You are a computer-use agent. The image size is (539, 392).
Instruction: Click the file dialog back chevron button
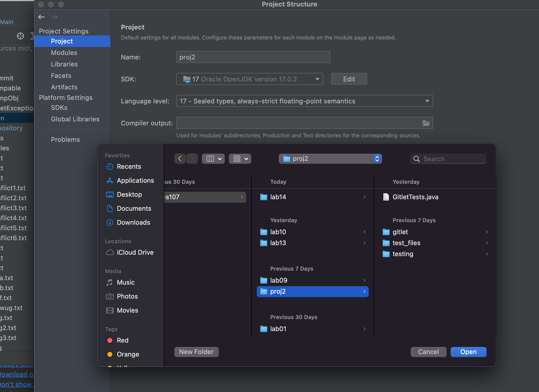180,159
